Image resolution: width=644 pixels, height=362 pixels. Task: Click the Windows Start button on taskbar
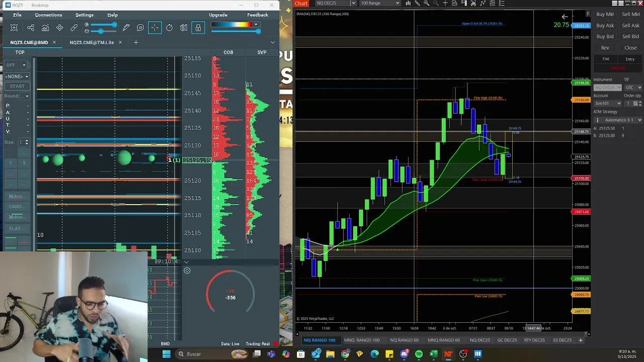tap(167, 354)
